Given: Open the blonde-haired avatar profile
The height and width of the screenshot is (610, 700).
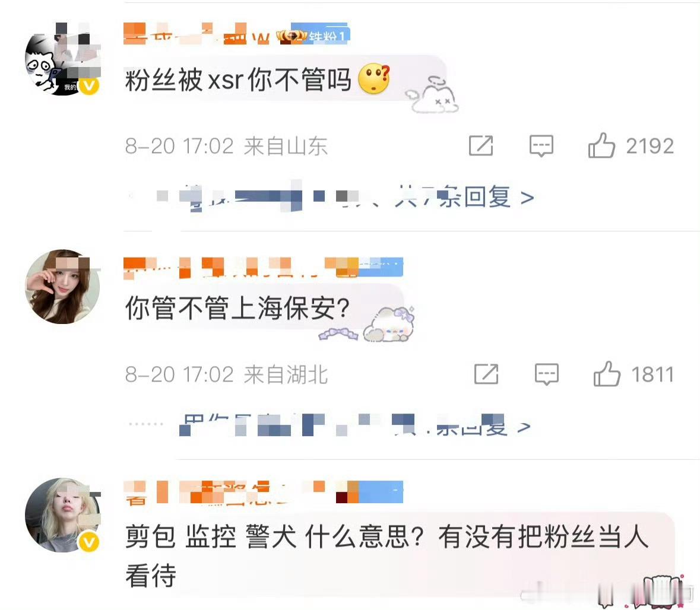Looking at the screenshot, I should pyautogui.click(x=62, y=516).
